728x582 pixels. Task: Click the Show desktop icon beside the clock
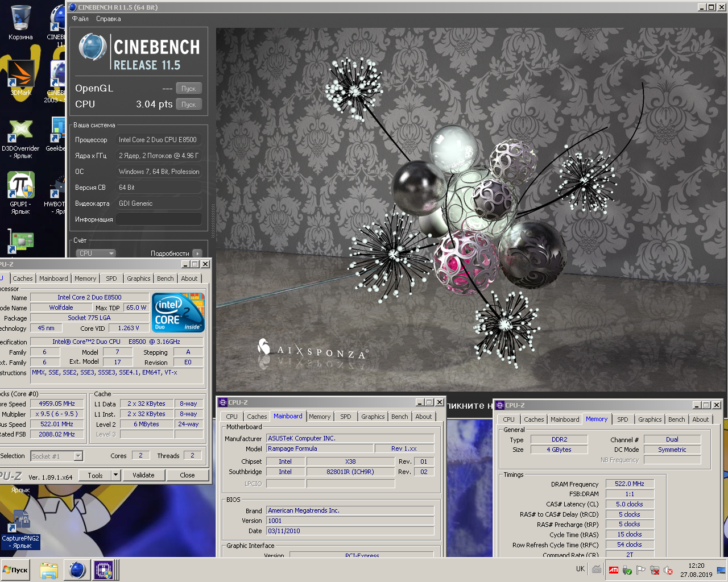coord(721,570)
